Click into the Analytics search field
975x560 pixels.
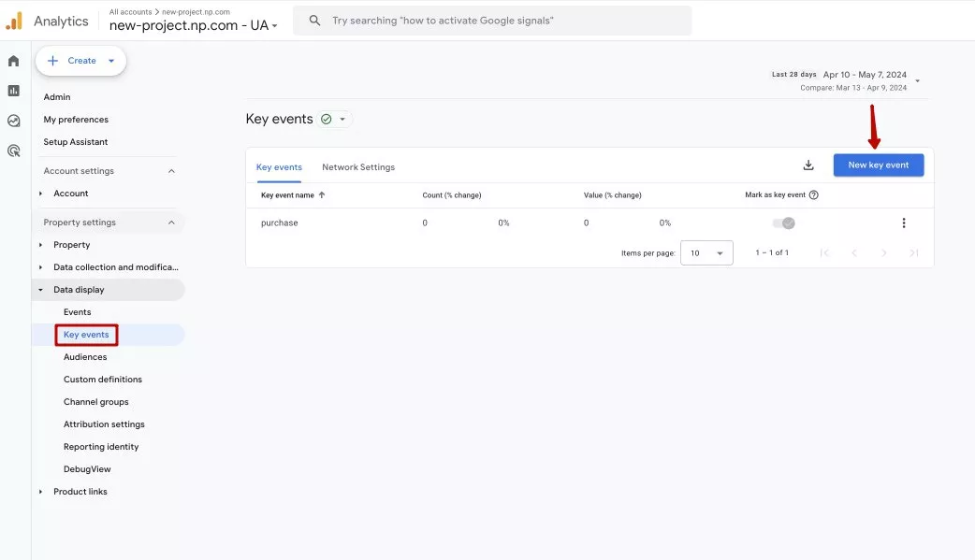click(492, 21)
